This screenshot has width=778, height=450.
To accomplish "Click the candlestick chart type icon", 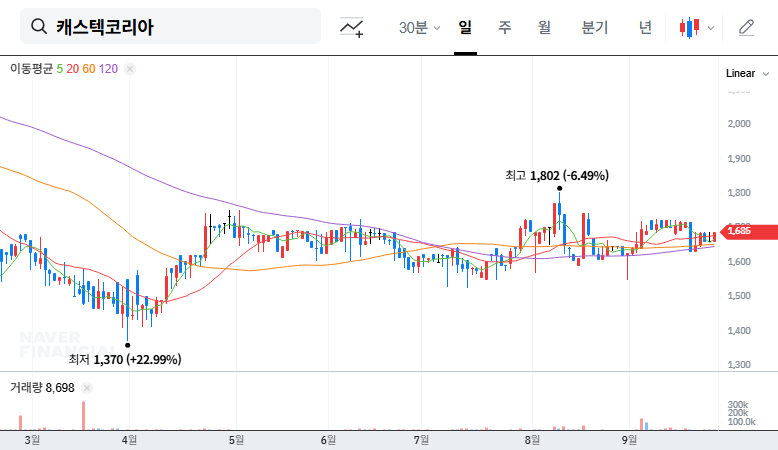I will pyautogui.click(x=690, y=28).
